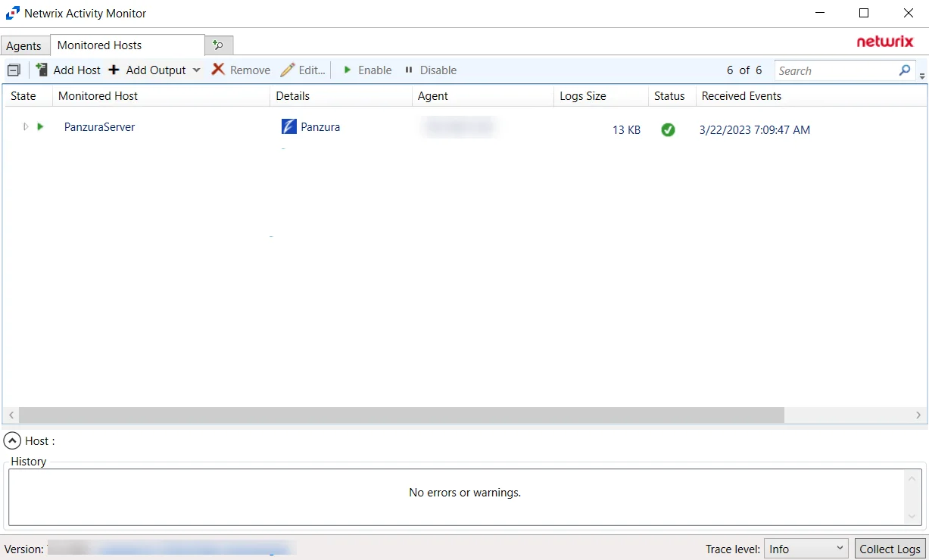Image resolution: width=929 pixels, height=560 pixels.
Task: Click received events timestamp 3/22/2023 7:09:47 AM
Action: [755, 130]
